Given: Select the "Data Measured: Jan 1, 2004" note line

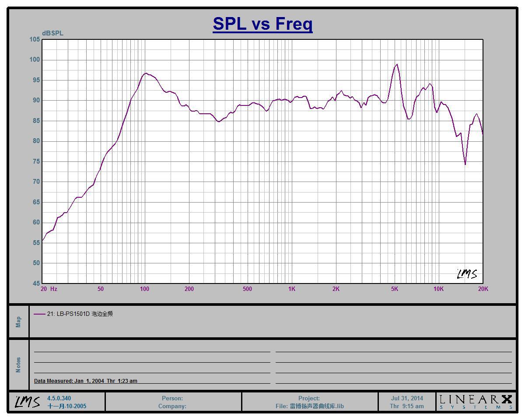Looking at the screenshot, I should (x=86, y=381).
